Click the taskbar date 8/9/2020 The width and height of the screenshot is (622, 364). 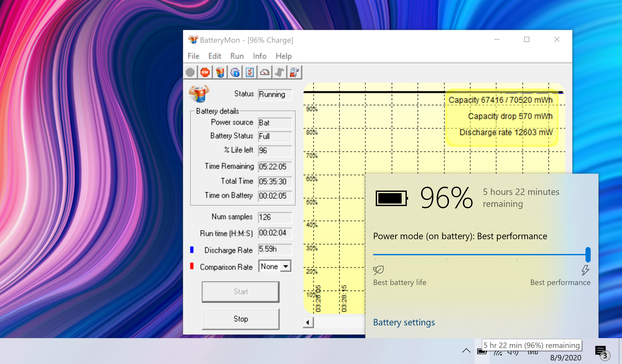click(x=566, y=358)
